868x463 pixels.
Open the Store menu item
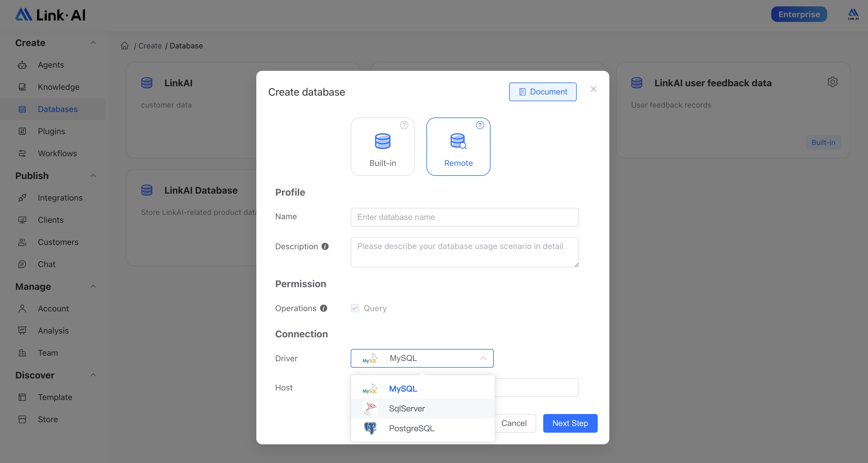[52, 419]
